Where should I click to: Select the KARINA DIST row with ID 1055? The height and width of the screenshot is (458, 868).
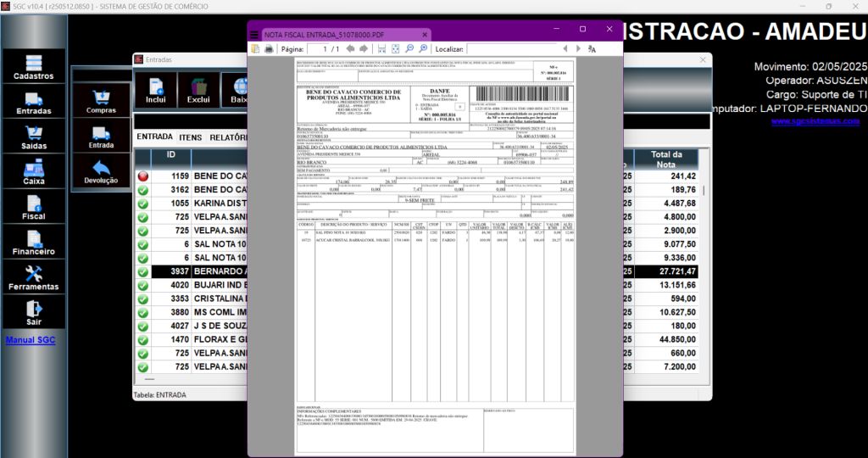pyautogui.click(x=192, y=204)
